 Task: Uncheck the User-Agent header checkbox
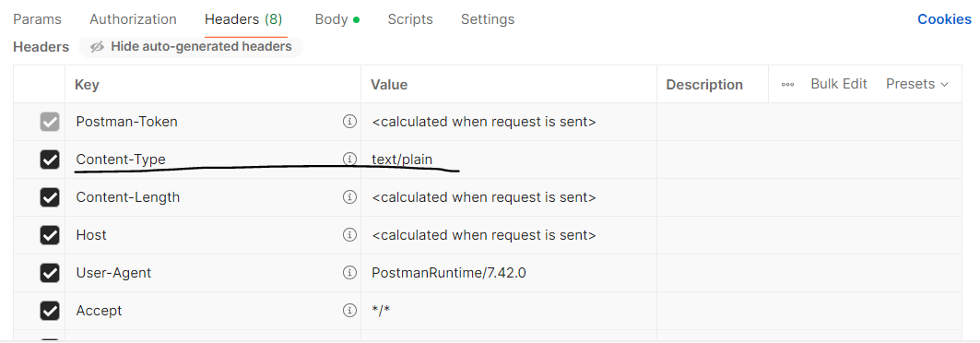[x=50, y=273]
